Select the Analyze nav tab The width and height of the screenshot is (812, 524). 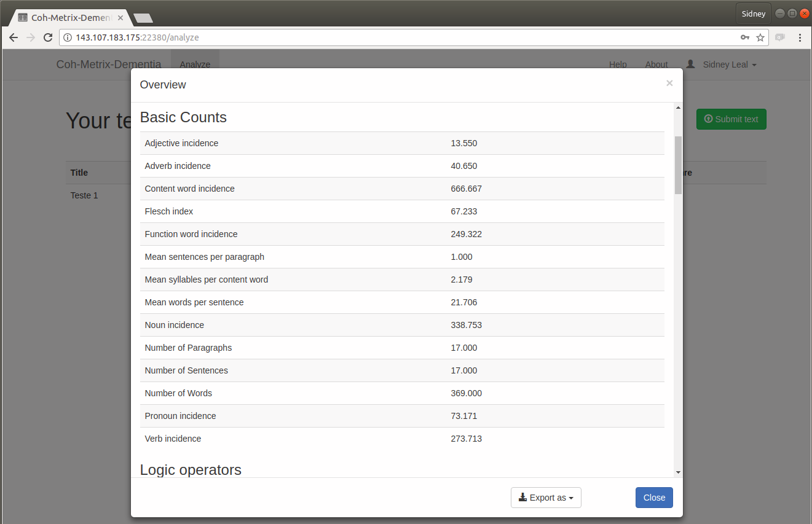click(195, 65)
